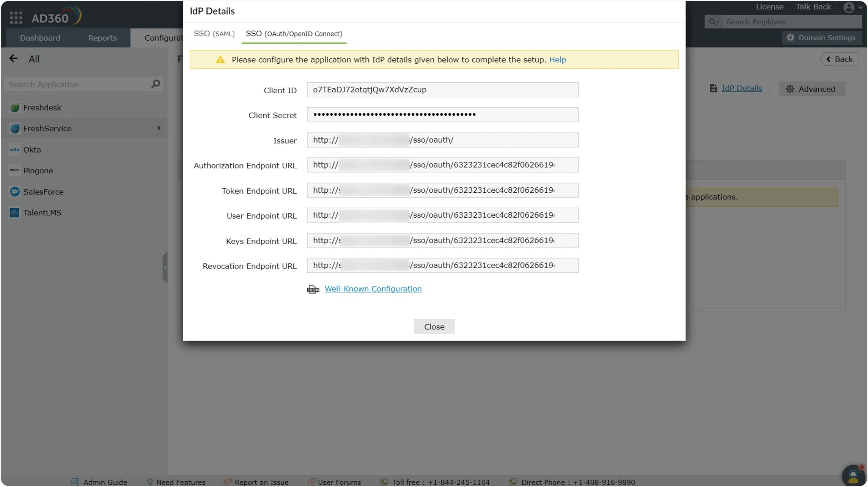Click the search magnifier in Search Application
868x487 pixels.
point(156,84)
